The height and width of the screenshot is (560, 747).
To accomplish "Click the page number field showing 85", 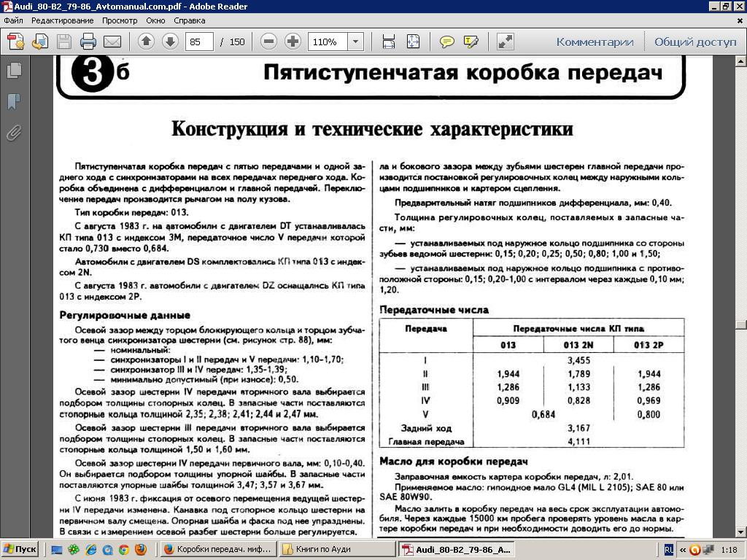I will 199,42.
